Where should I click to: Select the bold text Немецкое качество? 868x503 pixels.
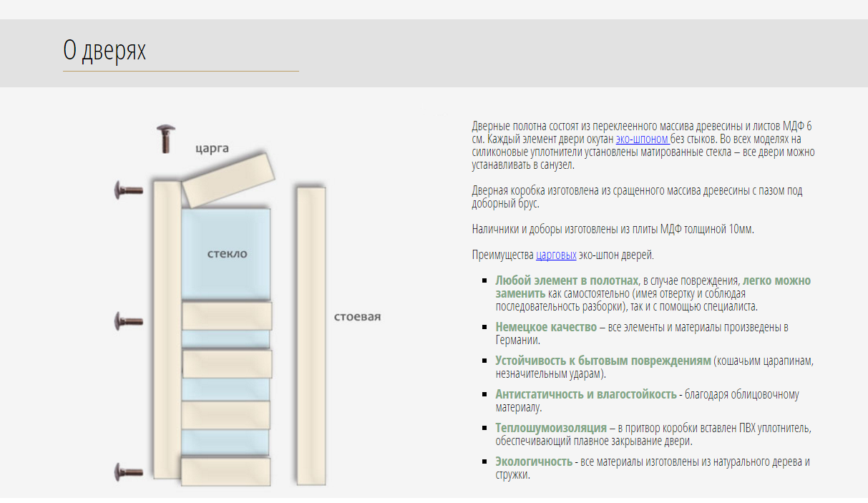(x=546, y=327)
